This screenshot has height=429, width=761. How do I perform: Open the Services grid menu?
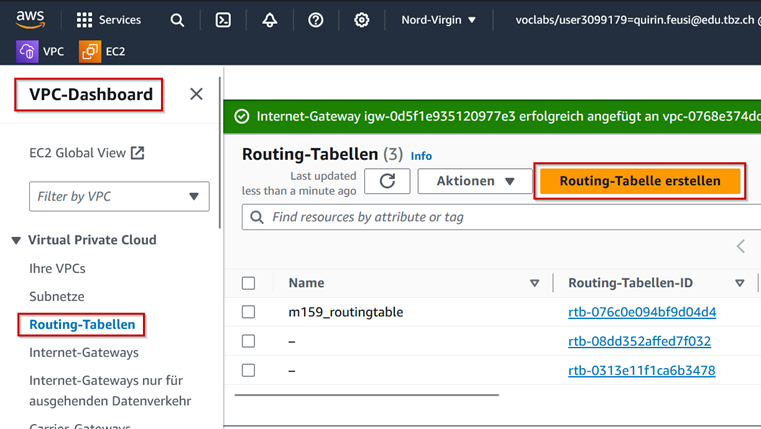pyautogui.click(x=108, y=20)
